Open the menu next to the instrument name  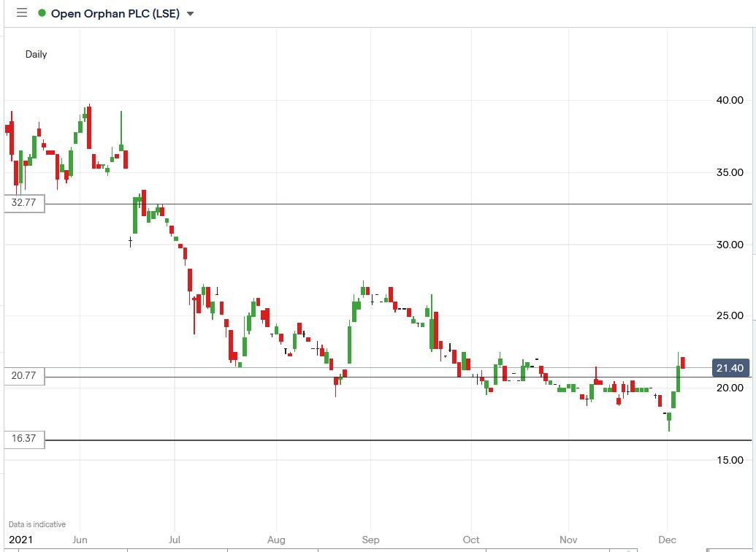click(189, 13)
